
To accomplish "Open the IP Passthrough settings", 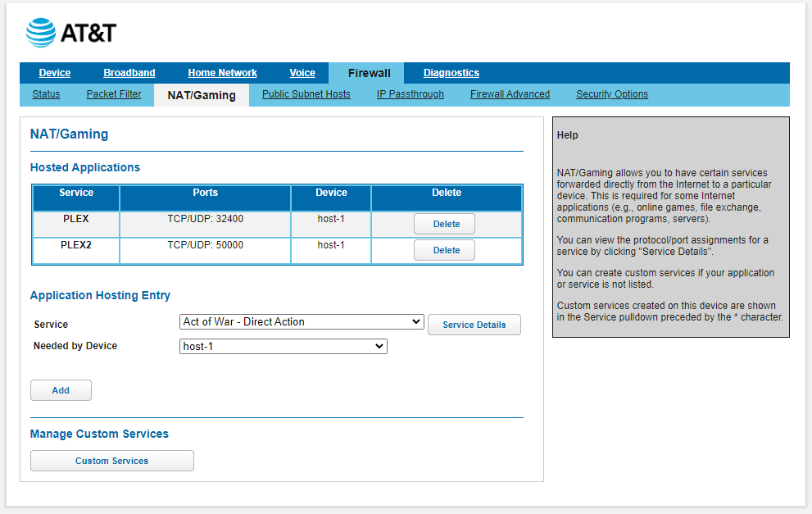I will coord(410,94).
